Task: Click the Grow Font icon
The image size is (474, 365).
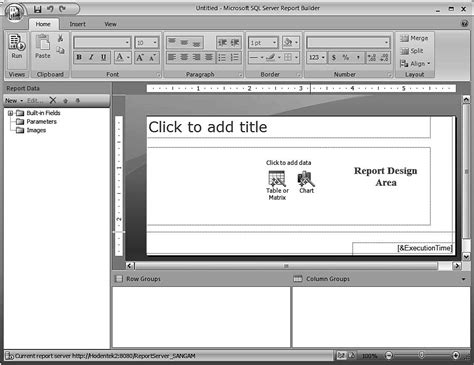Action: tap(140, 58)
